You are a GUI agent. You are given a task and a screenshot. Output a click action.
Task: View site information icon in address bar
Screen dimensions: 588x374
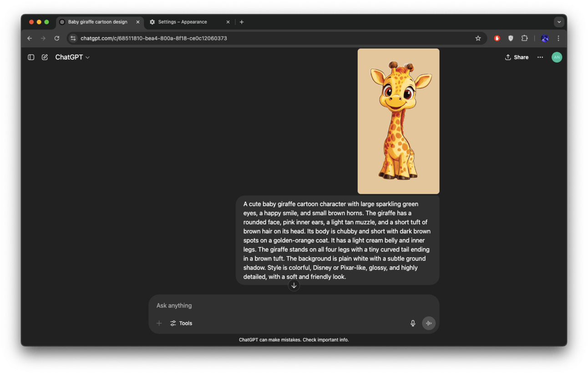73,38
